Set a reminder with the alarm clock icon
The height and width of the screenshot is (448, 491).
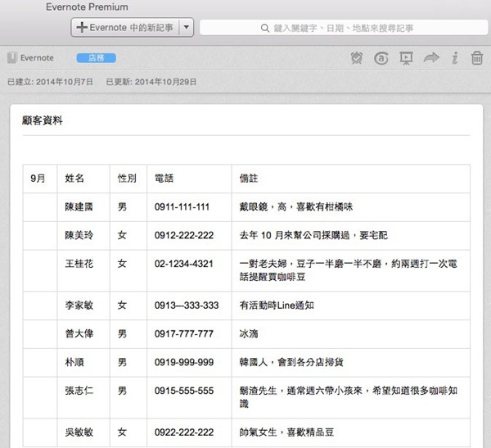[x=357, y=58]
